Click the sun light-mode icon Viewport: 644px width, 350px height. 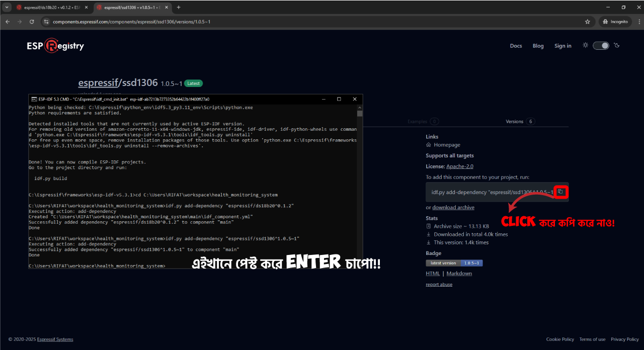(x=585, y=45)
